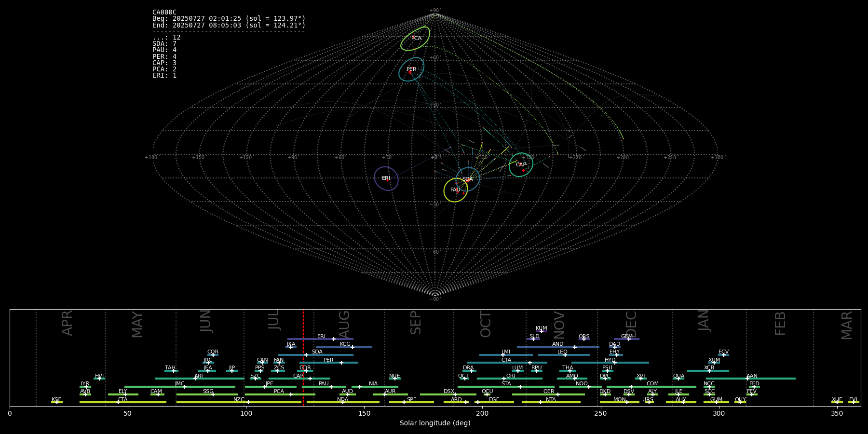Image resolution: width=868 pixels, height=434 pixels.
Task: Select the SDA radiant label on the map
Action: pyautogui.click(x=467, y=179)
